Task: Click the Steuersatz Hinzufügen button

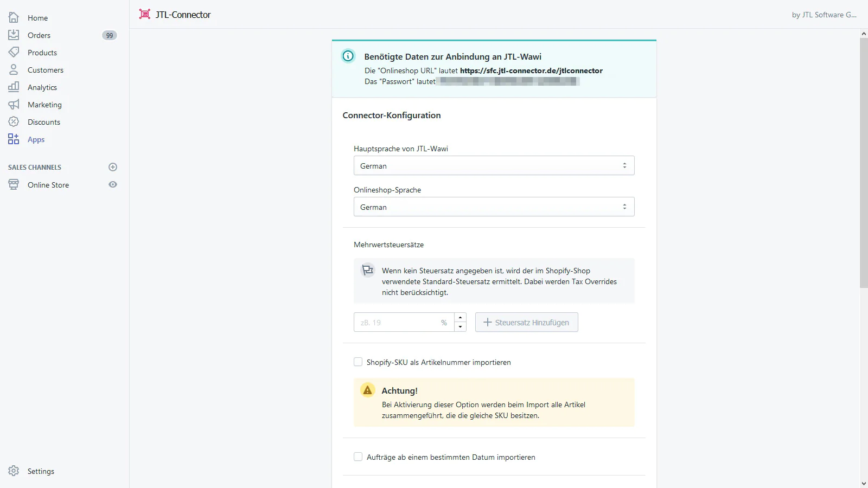Action: 526,323
